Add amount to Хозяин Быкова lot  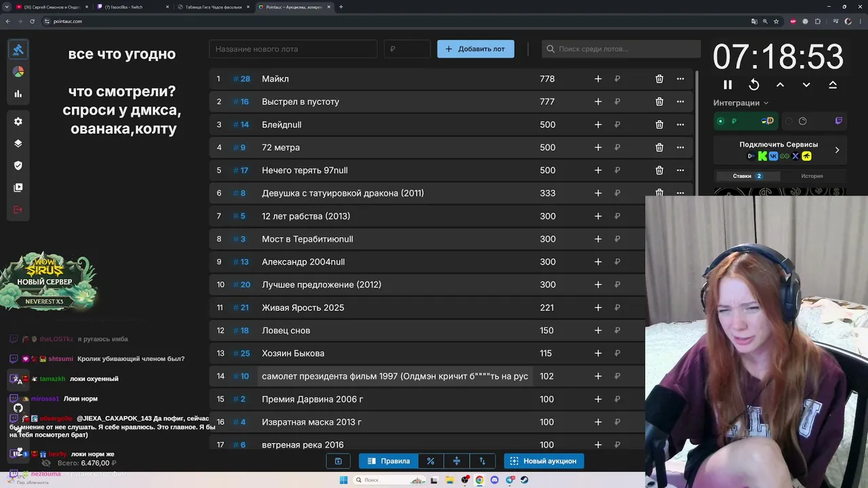point(598,353)
